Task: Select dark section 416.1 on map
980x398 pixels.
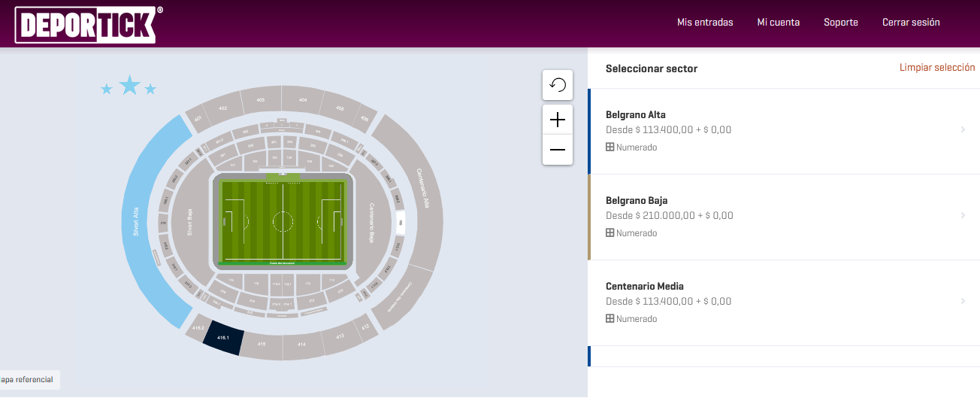Action: (x=224, y=338)
